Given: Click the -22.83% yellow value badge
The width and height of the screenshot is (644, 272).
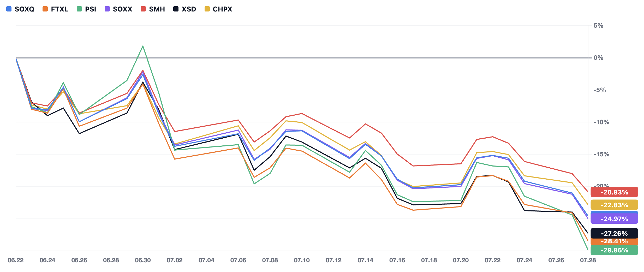Looking at the screenshot, I should coord(614,205).
